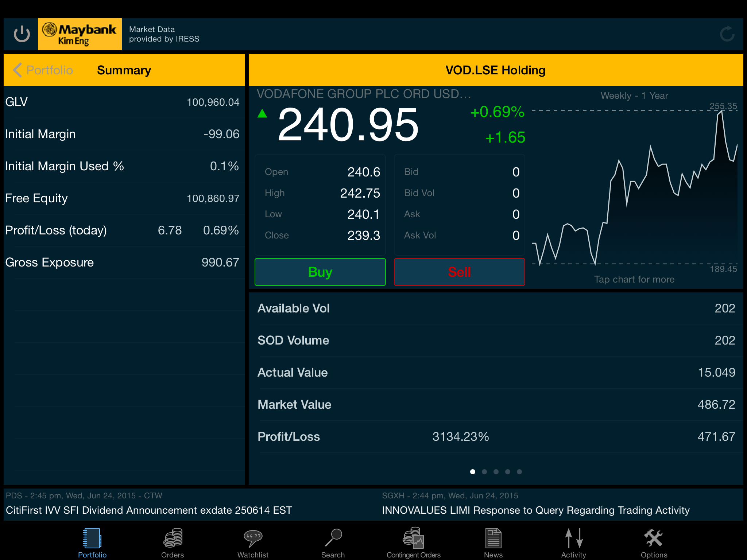Viewport: 747px width, 560px height.
Task: Select the second page indicator dot
Action: [484, 472]
